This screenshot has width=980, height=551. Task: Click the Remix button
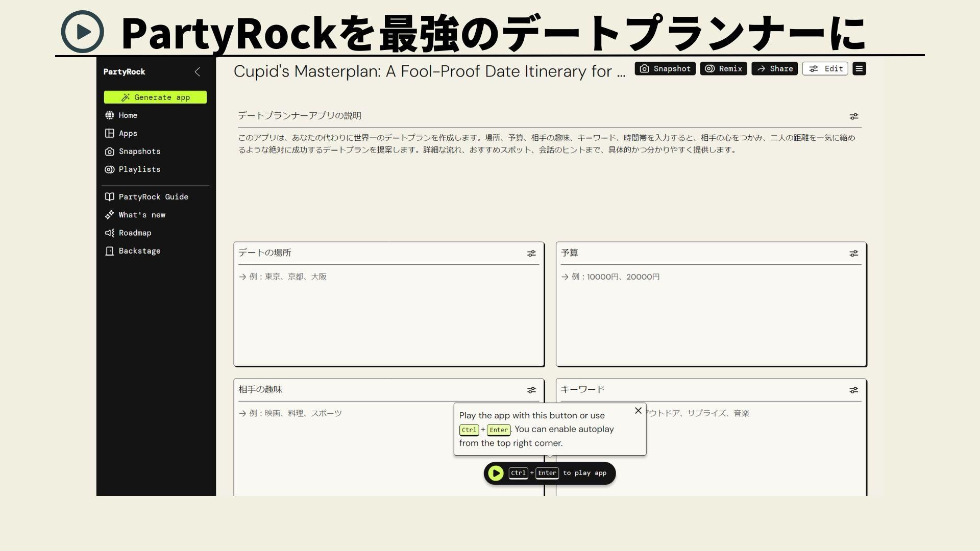(x=723, y=69)
